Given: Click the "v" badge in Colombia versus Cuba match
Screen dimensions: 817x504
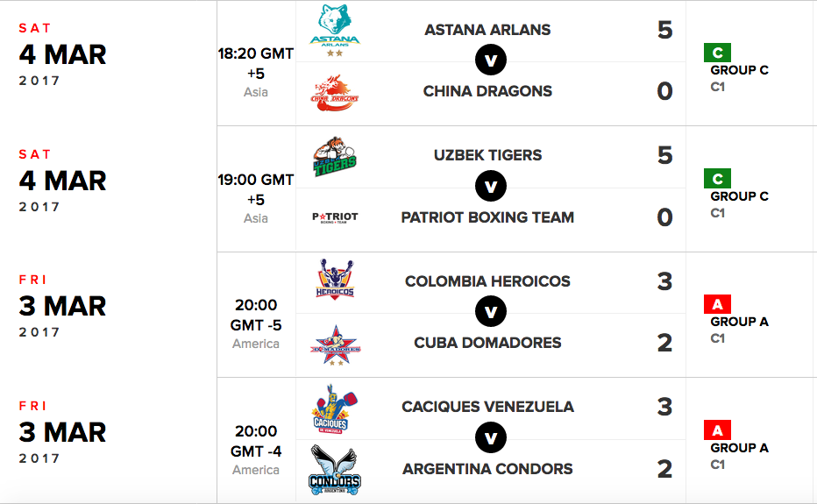Looking at the screenshot, I should click(491, 312).
